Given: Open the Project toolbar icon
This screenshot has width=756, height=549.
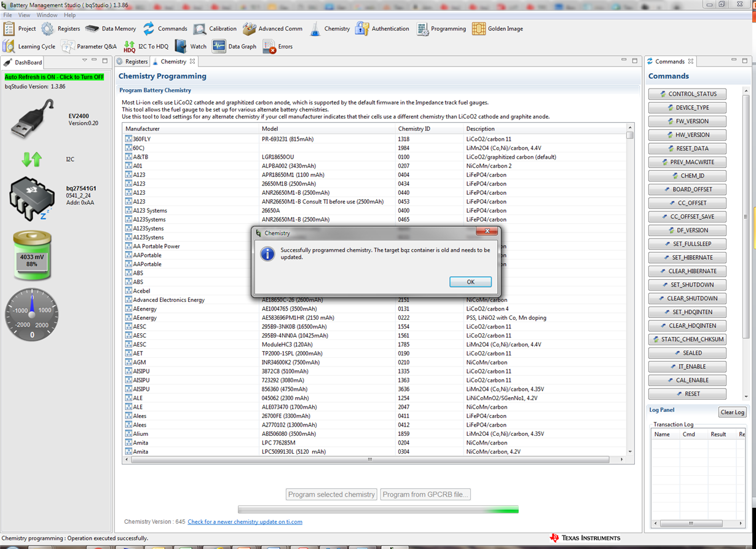Looking at the screenshot, I should [9, 28].
